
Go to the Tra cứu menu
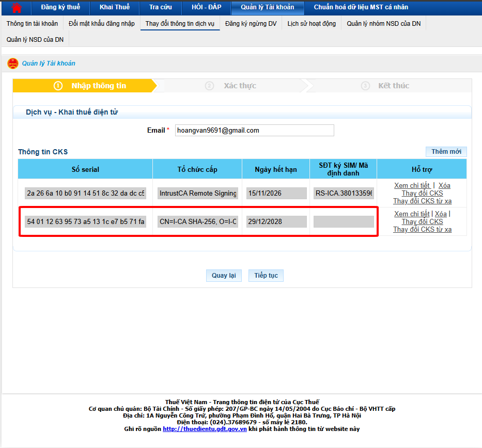pos(161,7)
